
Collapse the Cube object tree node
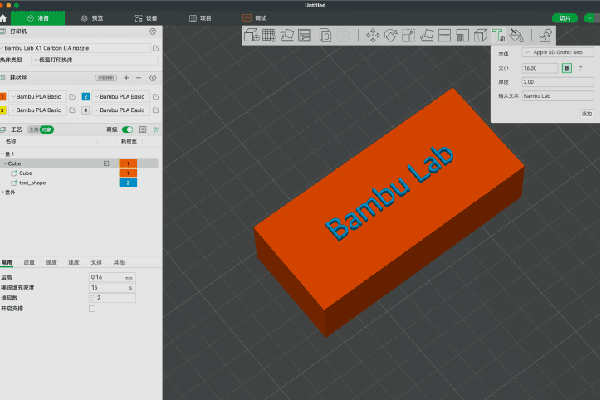(x=5, y=163)
